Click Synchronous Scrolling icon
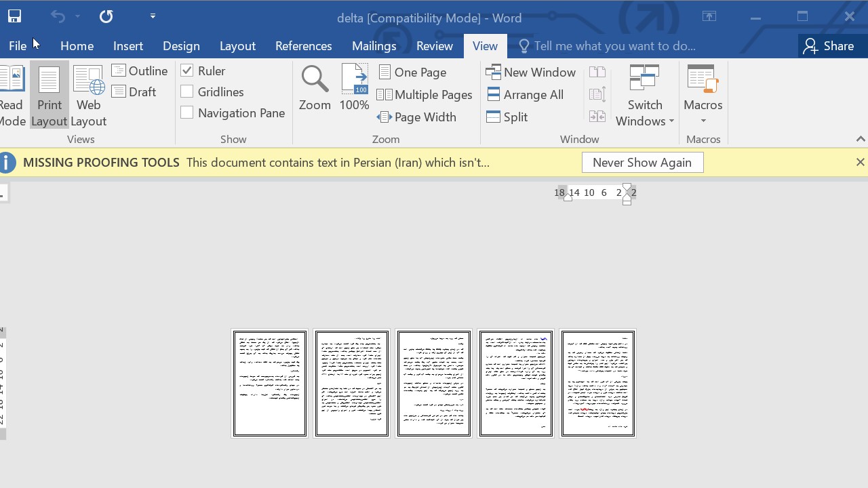This screenshot has height=488, width=868. tap(597, 95)
